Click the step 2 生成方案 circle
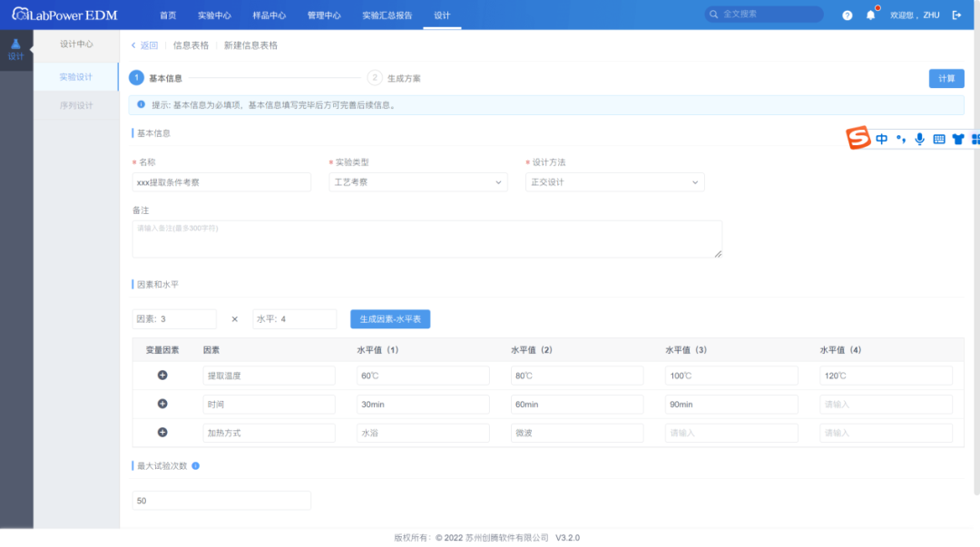 tap(375, 77)
